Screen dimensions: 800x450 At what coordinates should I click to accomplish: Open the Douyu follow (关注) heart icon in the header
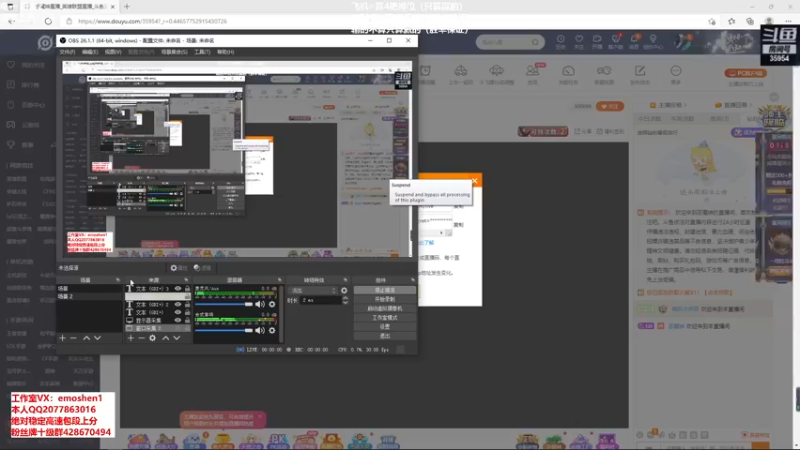click(x=579, y=39)
